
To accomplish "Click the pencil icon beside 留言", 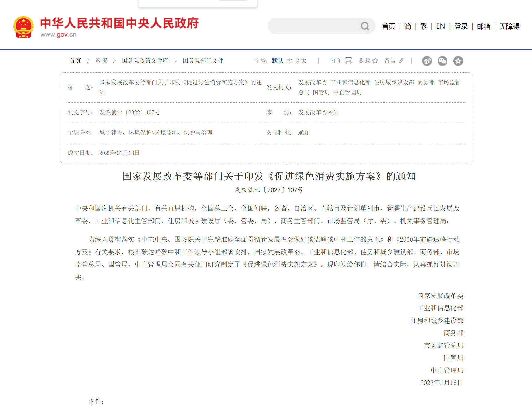I will point(402,61).
